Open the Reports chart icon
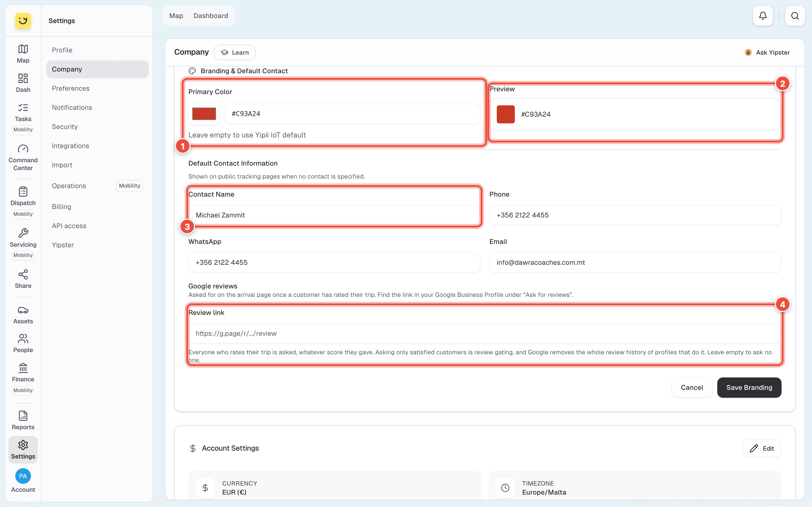This screenshot has height=507, width=812. pos(23,416)
